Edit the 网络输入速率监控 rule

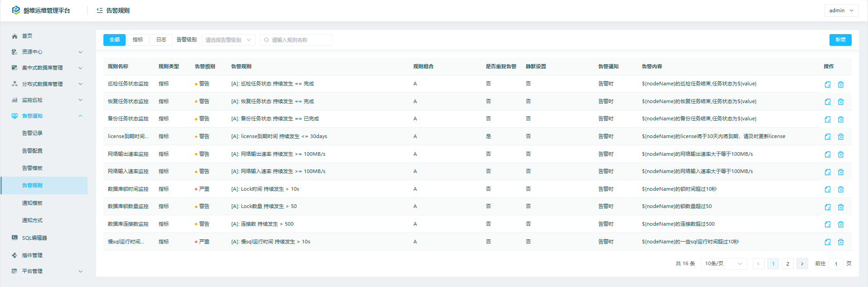pyautogui.click(x=828, y=172)
